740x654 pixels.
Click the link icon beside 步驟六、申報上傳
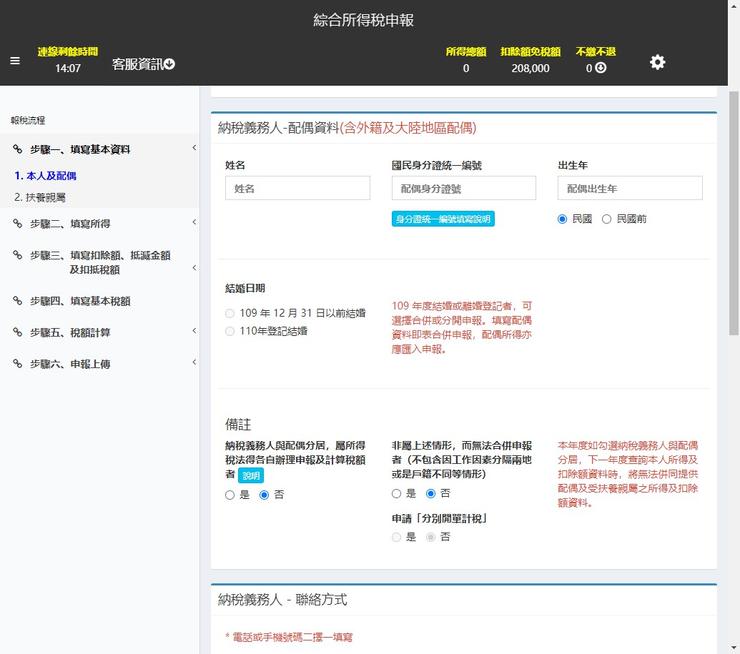coord(17,364)
